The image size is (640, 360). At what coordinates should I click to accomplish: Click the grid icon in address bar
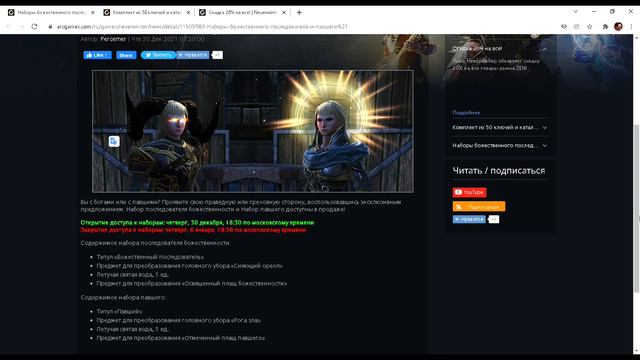[576, 27]
